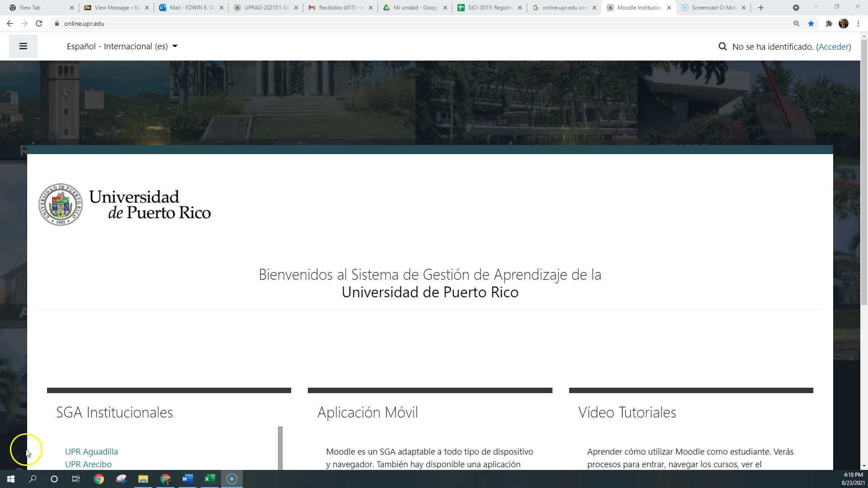868x488 pixels.
Task: Open the UPR Arecibo link
Action: point(88,464)
